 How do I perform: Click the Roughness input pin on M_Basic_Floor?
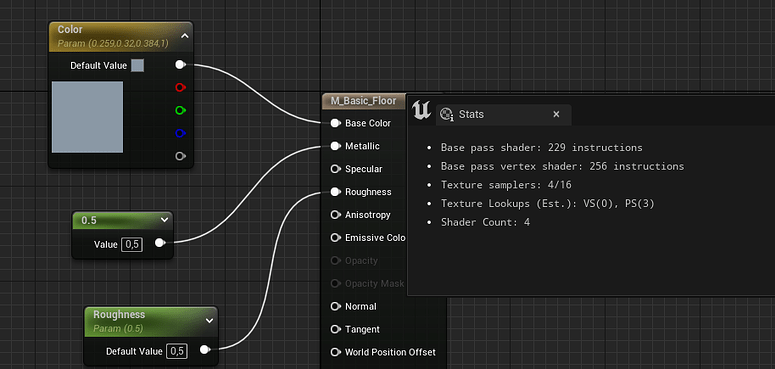(336, 192)
